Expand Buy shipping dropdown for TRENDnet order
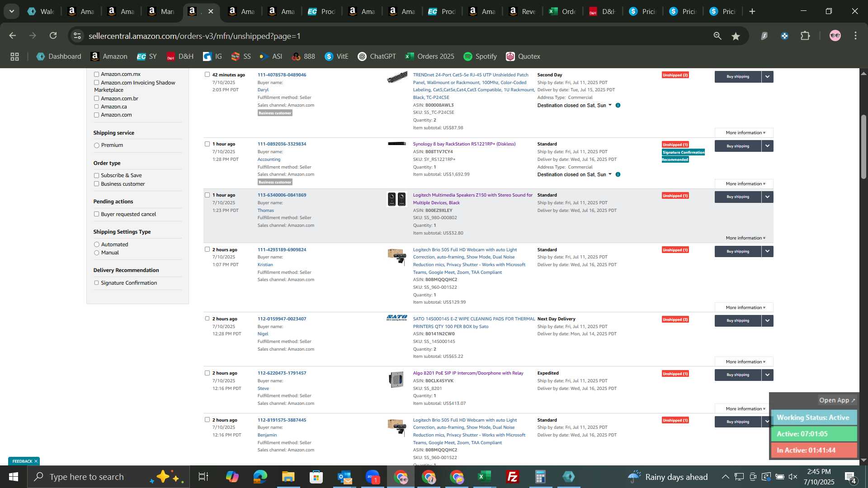Viewport: 868px width, 488px height. pyautogui.click(x=767, y=77)
